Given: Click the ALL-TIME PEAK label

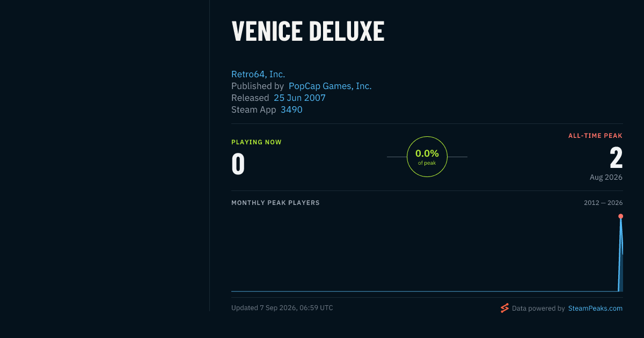Looking at the screenshot, I should 595,136.
